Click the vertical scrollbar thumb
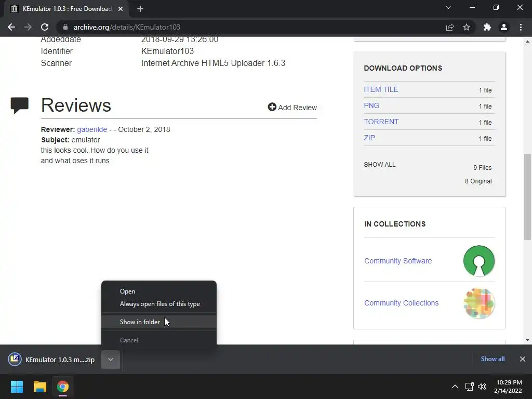 (527, 197)
